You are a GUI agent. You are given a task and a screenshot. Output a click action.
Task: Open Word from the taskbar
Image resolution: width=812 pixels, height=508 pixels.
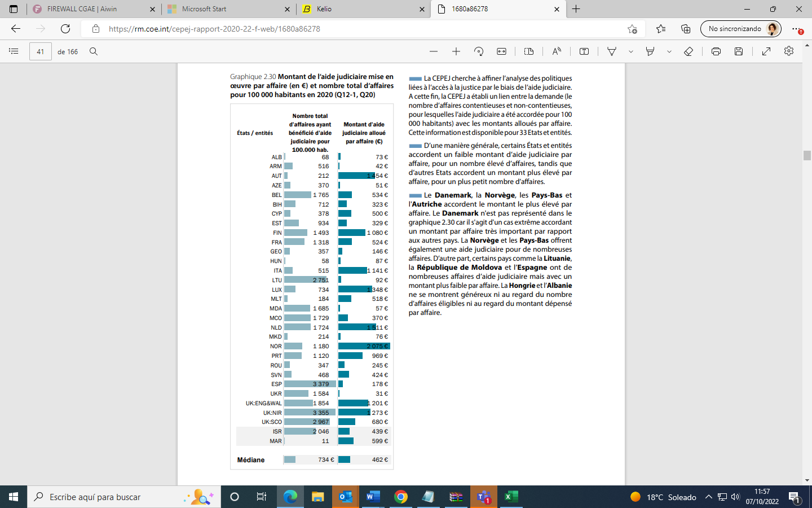(x=373, y=497)
